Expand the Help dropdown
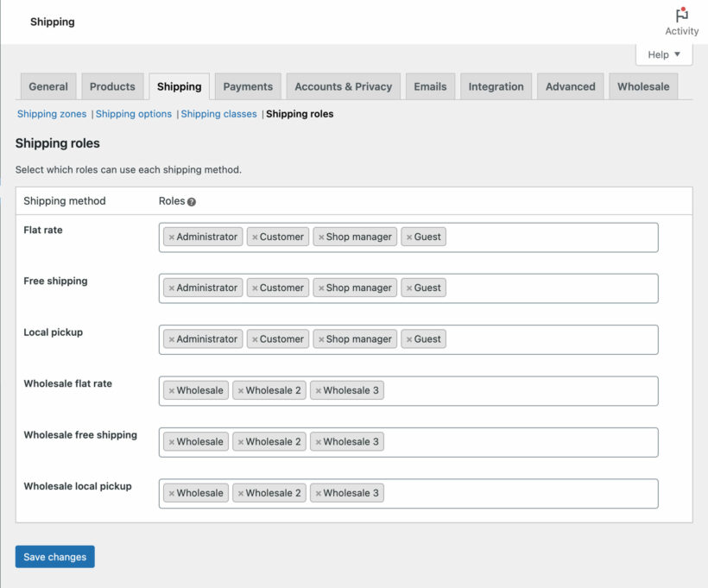This screenshot has width=708, height=588. pyautogui.click(x=663, y=54)
